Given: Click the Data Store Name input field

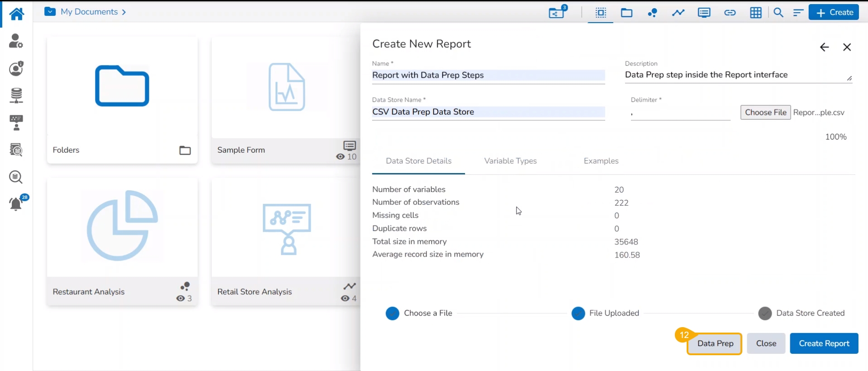Looking at the screenshot, I should click(488, 112).
